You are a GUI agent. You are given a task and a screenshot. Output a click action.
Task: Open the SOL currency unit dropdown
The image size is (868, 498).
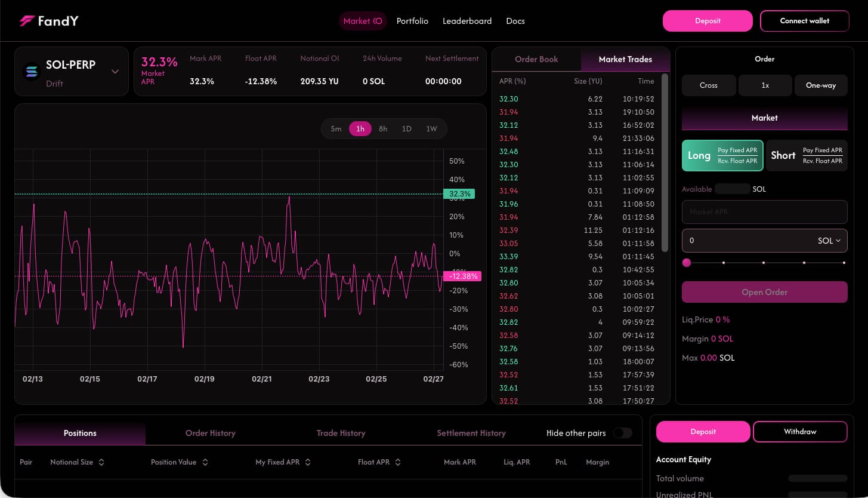[x=829, y=241]
